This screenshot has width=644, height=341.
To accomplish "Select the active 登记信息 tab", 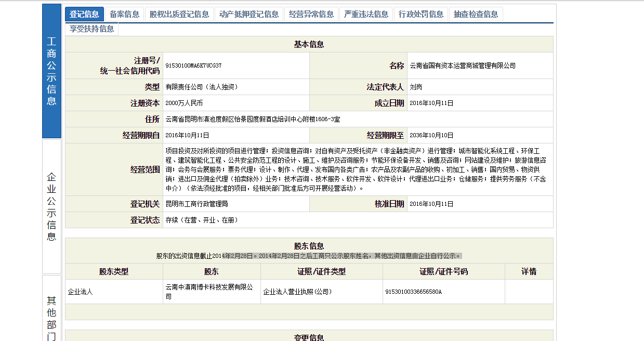I will click(x=84, y=14).
